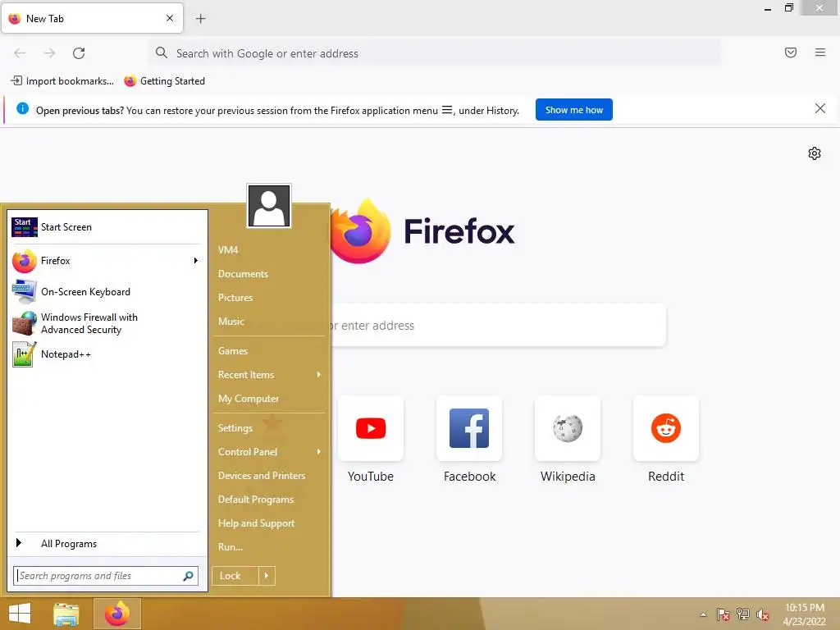Close the New Tab tab
The width and height of the screenshot is (840, 630).
[x=170, y=18]
